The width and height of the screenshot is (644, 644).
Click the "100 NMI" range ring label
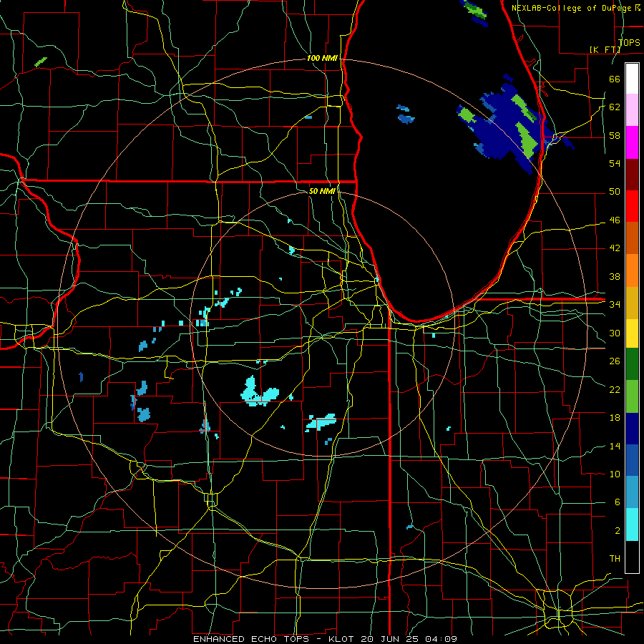coord(322,58)
